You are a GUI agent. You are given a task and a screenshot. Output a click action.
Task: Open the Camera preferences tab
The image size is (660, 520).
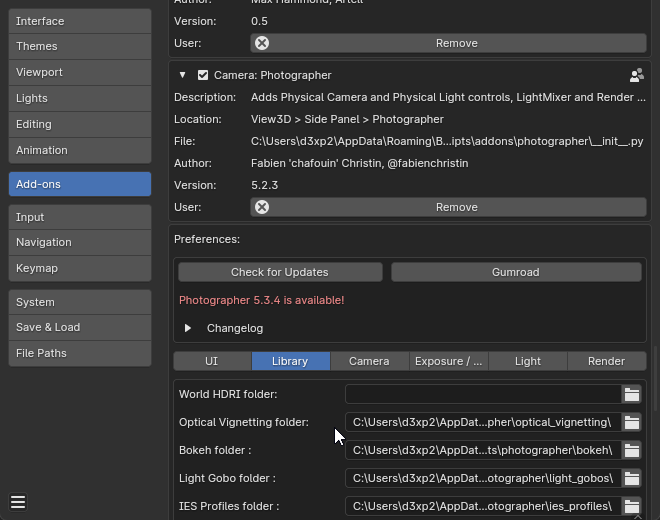369,361
